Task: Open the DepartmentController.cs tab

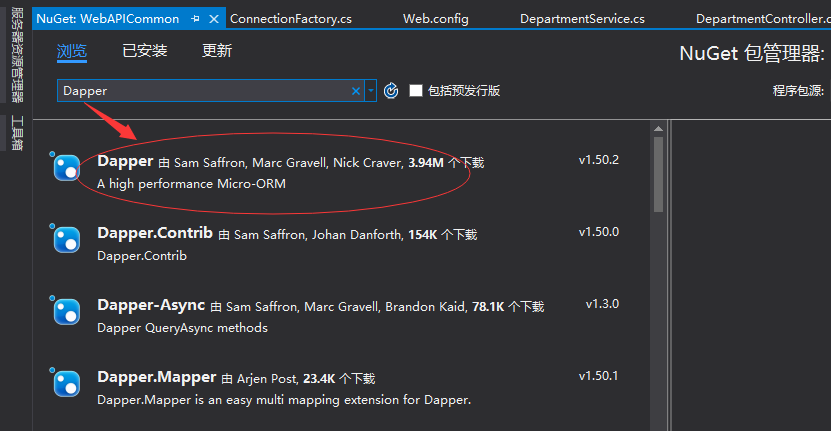Action: 763,19
